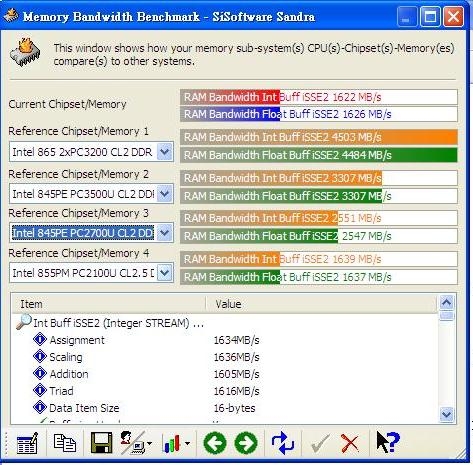The height and width of the screenshot is (465, 473).
Task: Click the title bar application icon
Action: pos(11,15)
